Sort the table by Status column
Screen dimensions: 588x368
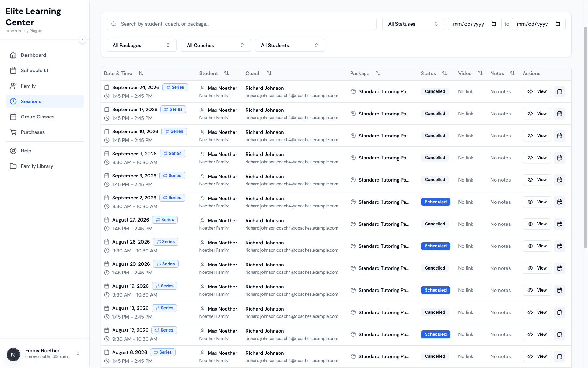444,73
